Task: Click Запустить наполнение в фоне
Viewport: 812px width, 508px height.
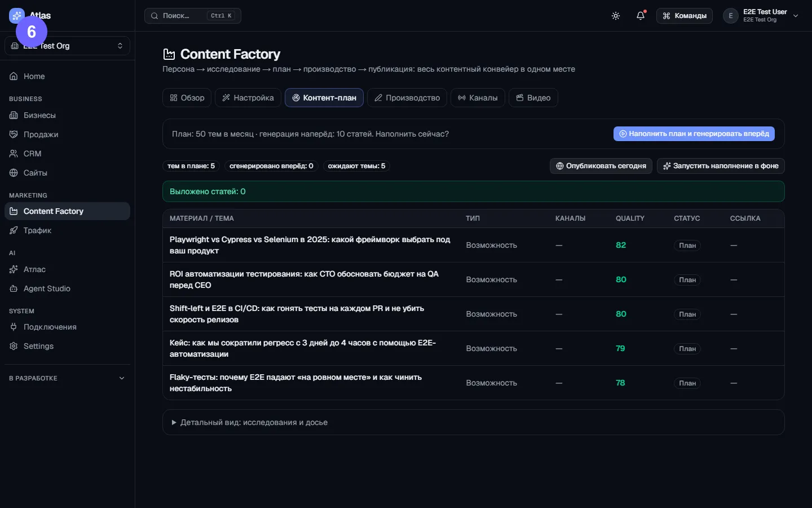Action: click(721, 166)
